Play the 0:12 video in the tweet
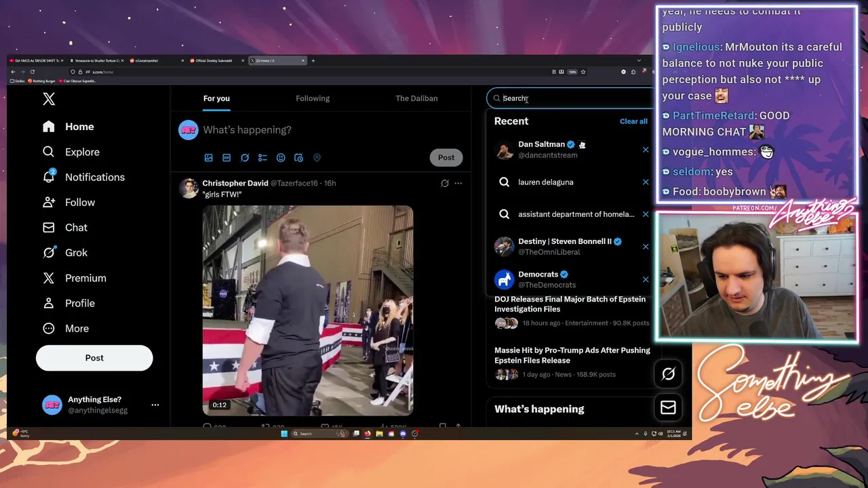868x488 pixels. (x=308, y=310)
